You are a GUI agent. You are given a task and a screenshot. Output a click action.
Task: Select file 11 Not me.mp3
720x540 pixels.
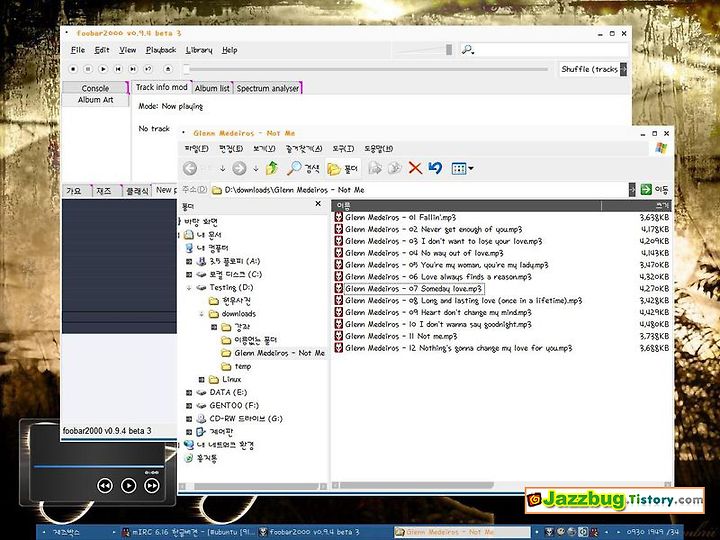[x=401, y=336]
